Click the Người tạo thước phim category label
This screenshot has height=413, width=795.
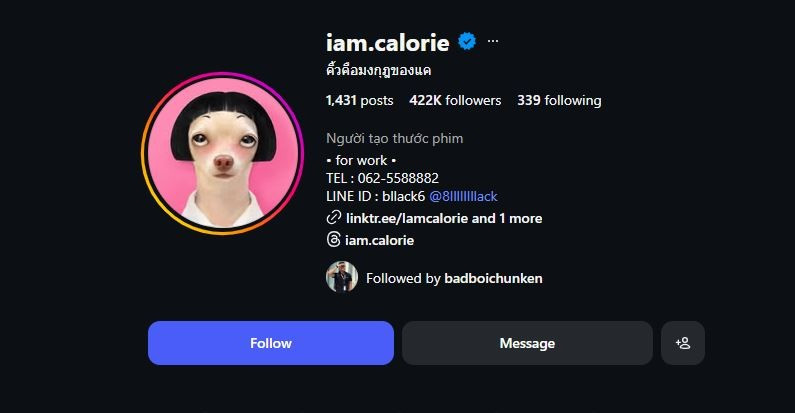coord(394,138)
